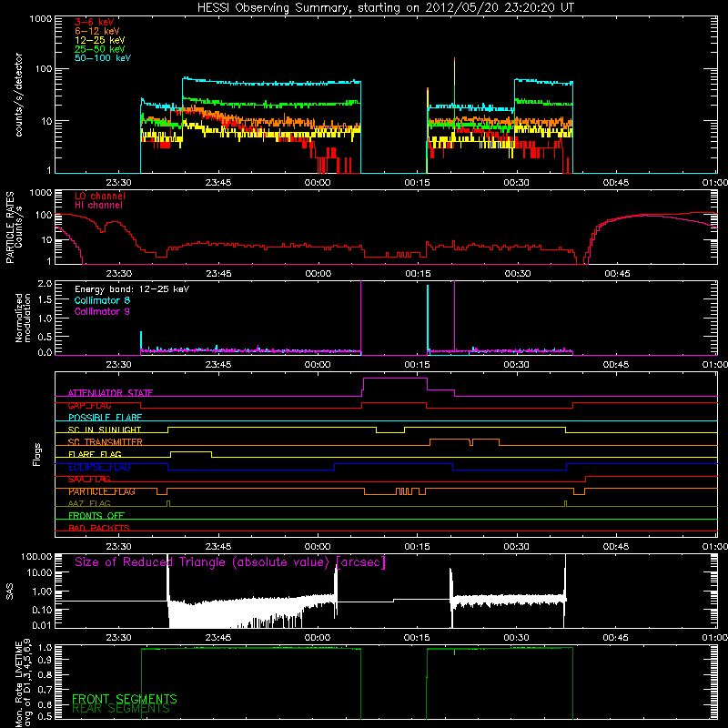Click the Normalized modulation axis label

coord(23,318)
